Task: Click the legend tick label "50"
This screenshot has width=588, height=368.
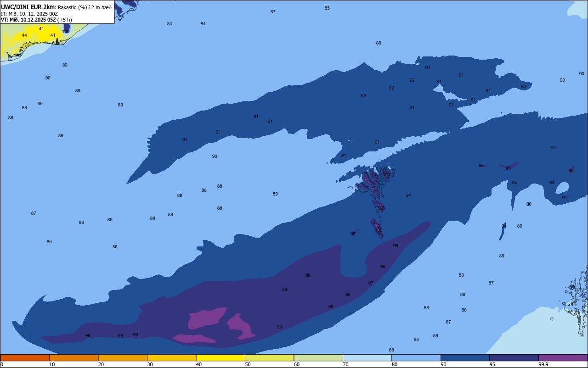Action: click(248, 364)
